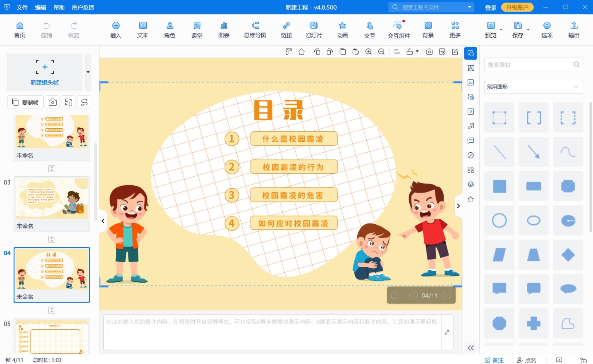Click the 预览 preview button
Viewport: 593px width, 364px height.
491,30
